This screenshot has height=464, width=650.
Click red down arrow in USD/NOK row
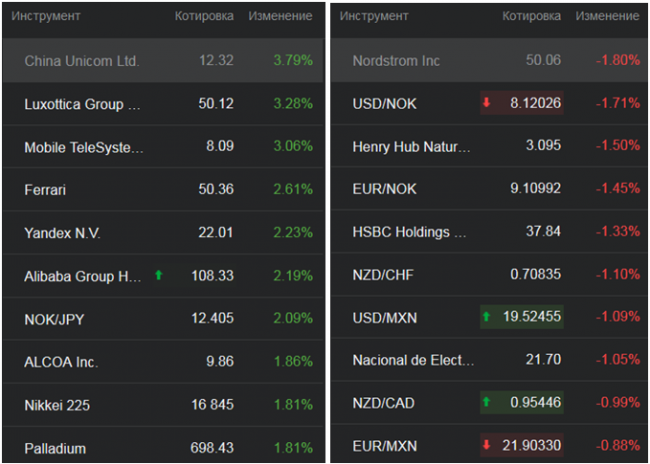(x=487, y=102)
